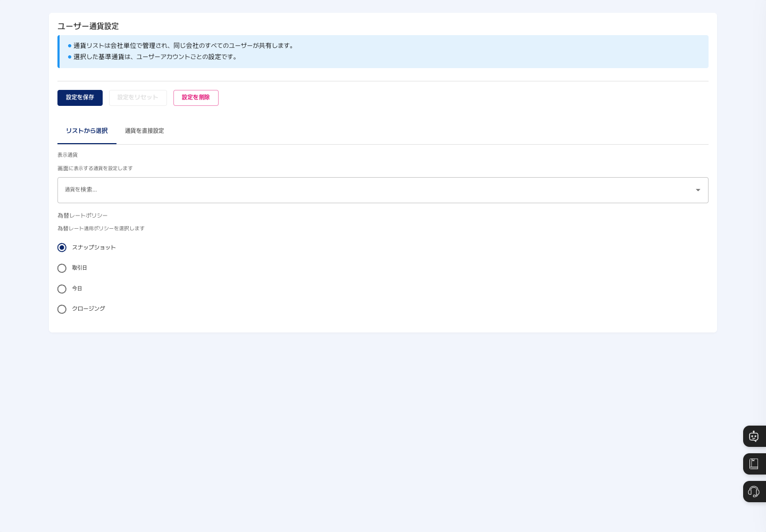Open the support headset floating icon
This screenshot has height=532, width=766.
point(754,492)
